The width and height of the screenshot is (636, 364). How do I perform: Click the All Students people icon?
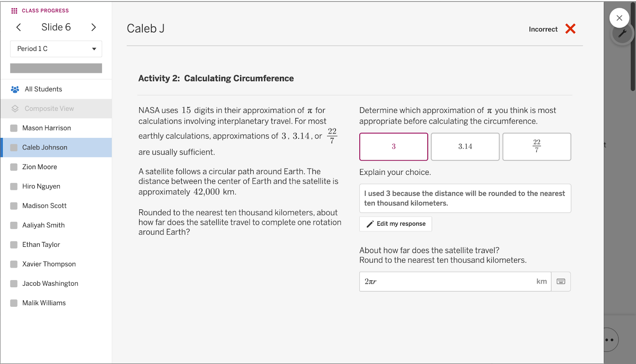click(x=15, y=89)
